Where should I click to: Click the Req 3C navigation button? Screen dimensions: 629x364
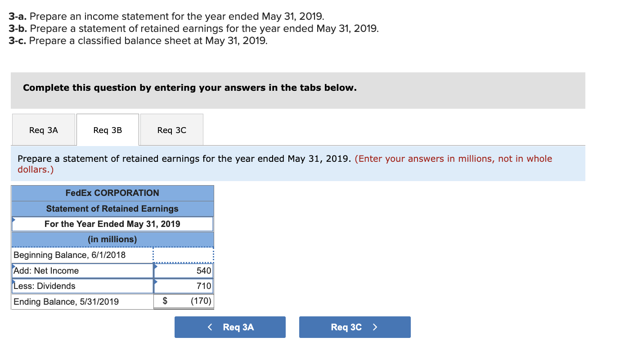(355, 327)
